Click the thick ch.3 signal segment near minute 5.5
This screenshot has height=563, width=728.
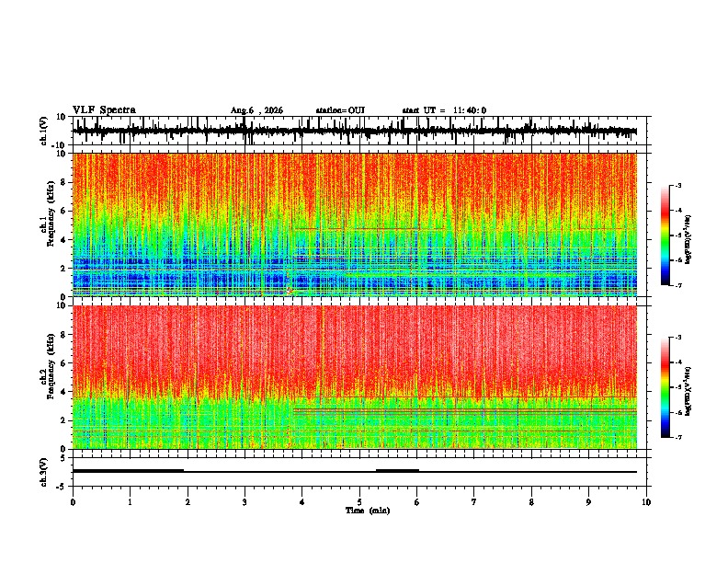click(x=397, y=471)
